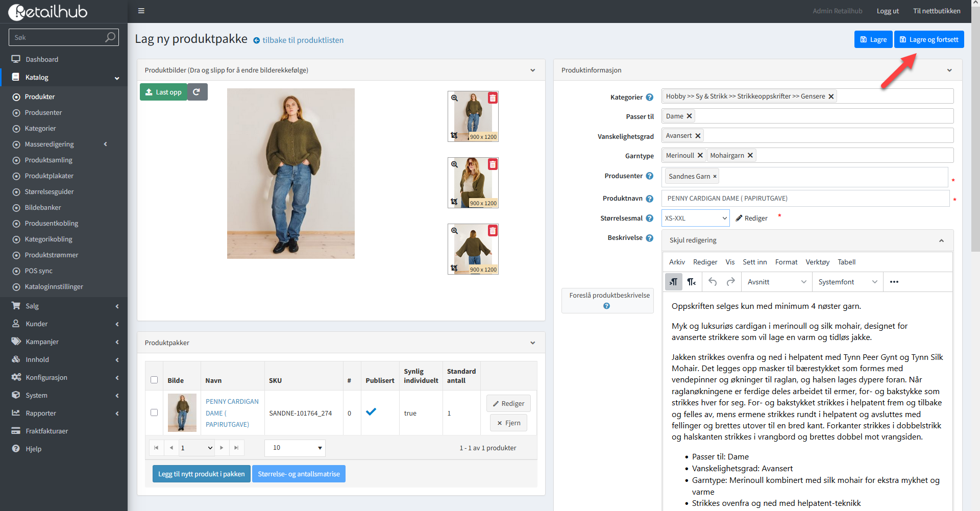980x511 pixels.
Task: Zoom the second product thumbnail with magnifier icon
Action: pyautogui.click(x=454, y=164)
